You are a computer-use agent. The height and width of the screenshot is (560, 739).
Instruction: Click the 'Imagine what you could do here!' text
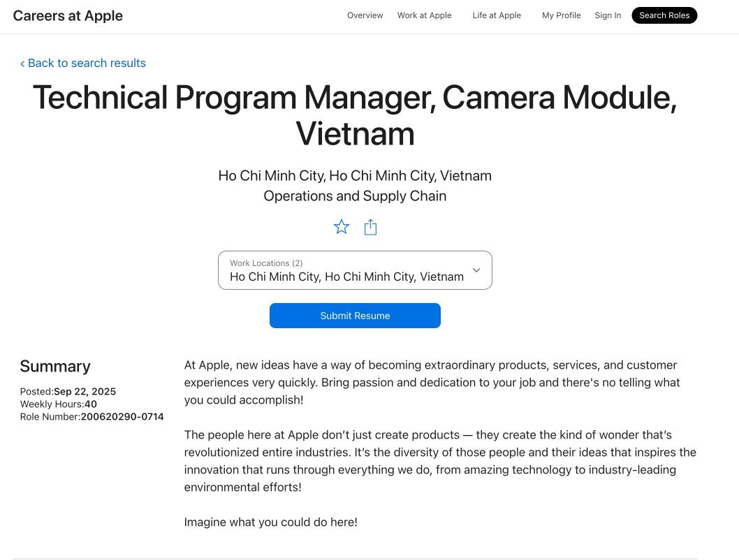point(270,522)
